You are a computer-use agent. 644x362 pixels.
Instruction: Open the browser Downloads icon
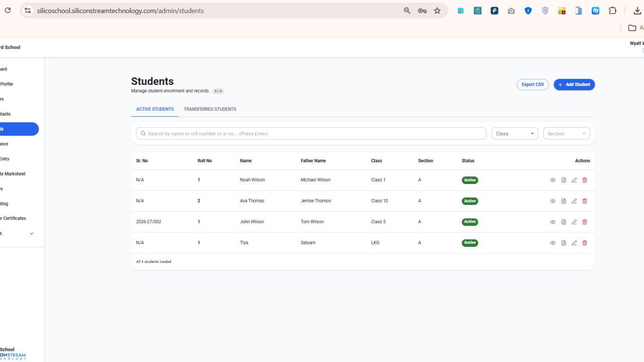tap(637, 11)
